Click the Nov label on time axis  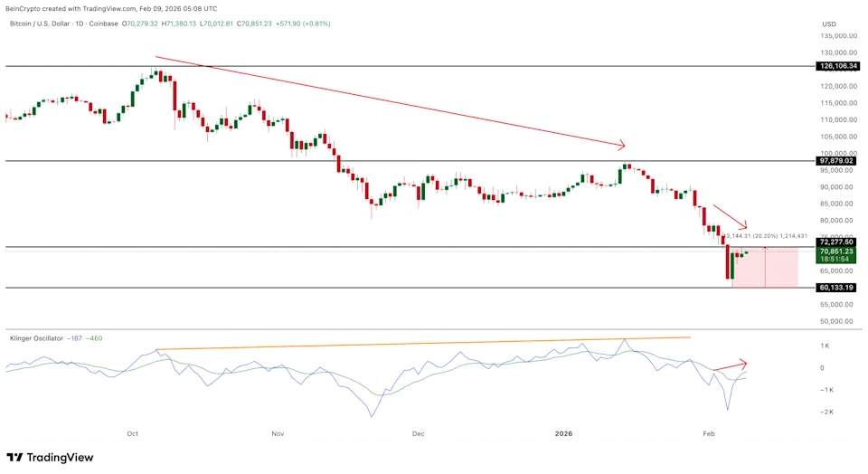coord(278,433)
